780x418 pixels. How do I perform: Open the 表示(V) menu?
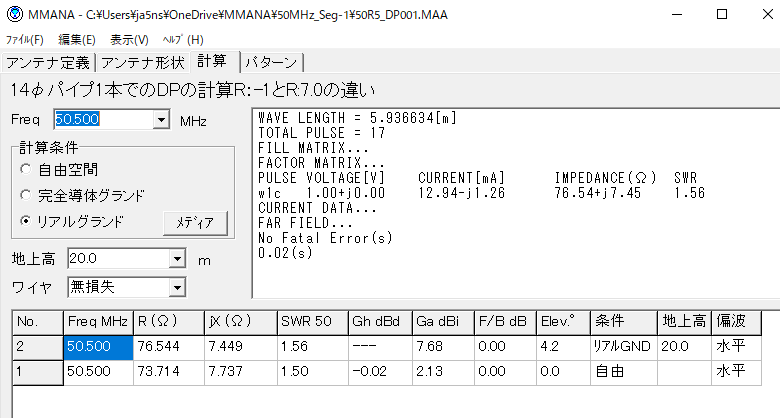click(129, 40)
